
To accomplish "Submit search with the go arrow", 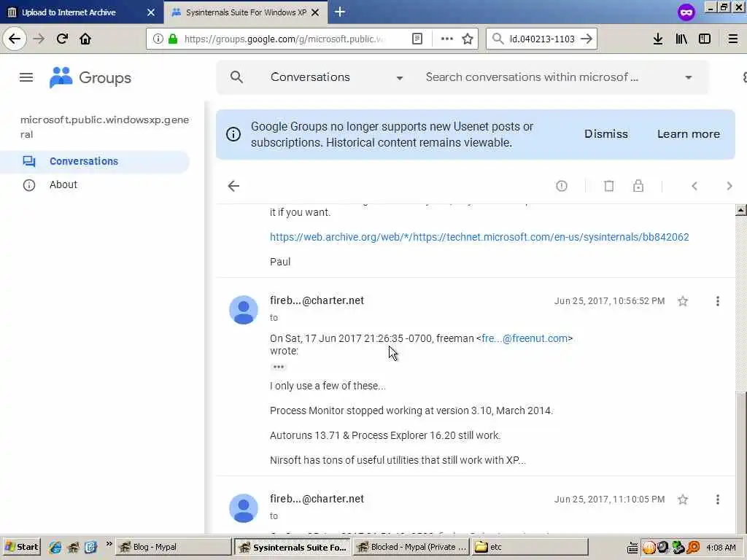I will click(x=587, y=39).
